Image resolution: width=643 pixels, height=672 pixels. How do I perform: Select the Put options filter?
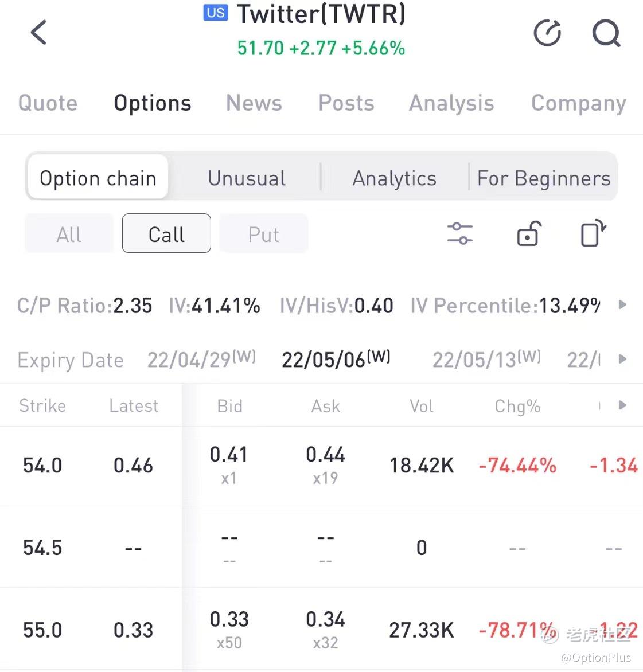tap(263, 234)
